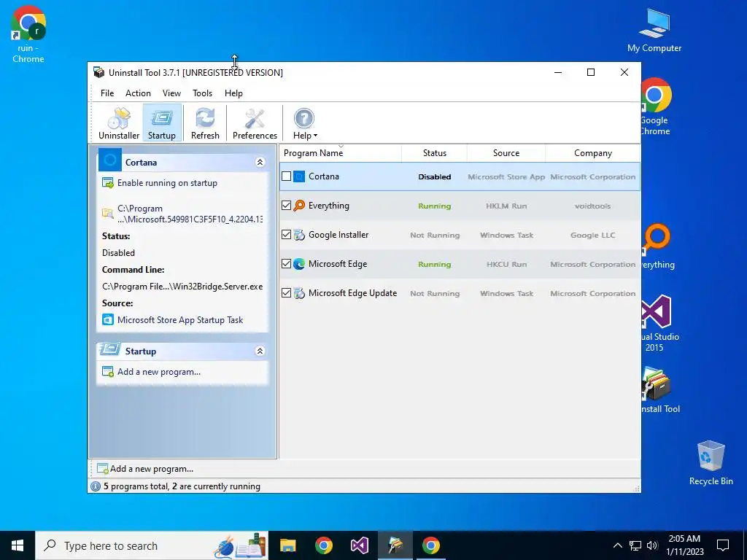Open the Action menu
The image size is (747, 560).
138,93
